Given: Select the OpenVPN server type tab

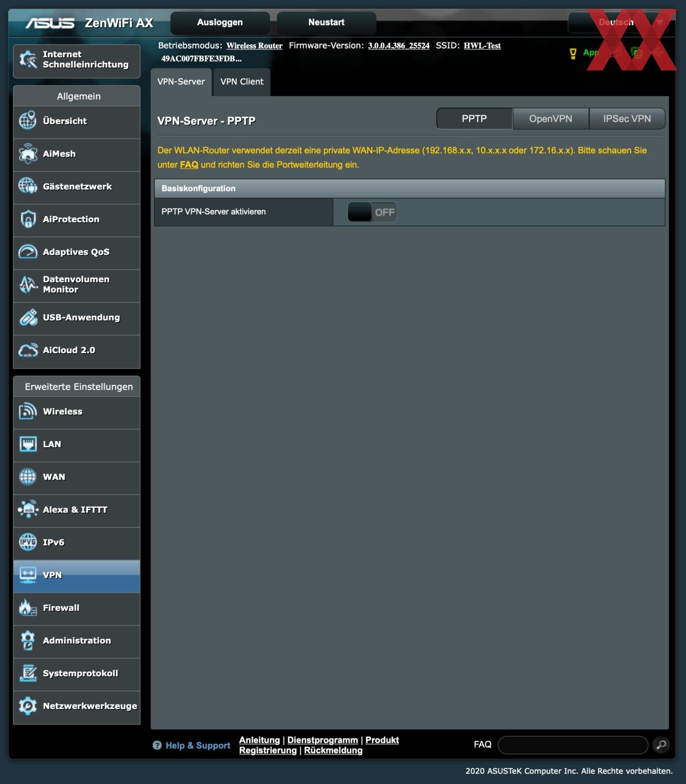Looking at the screenshot, I should click(x=550, y=118).
